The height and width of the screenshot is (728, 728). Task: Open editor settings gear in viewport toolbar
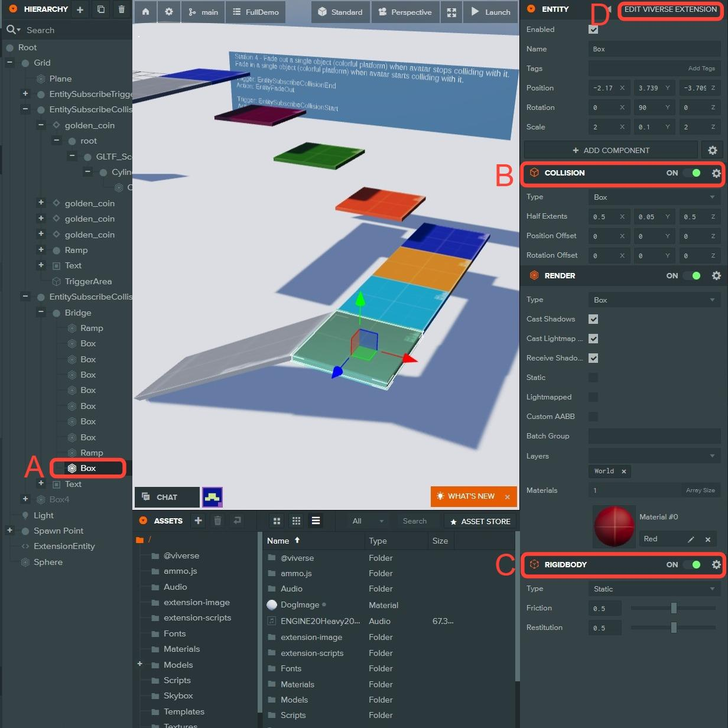pos(168,12)
